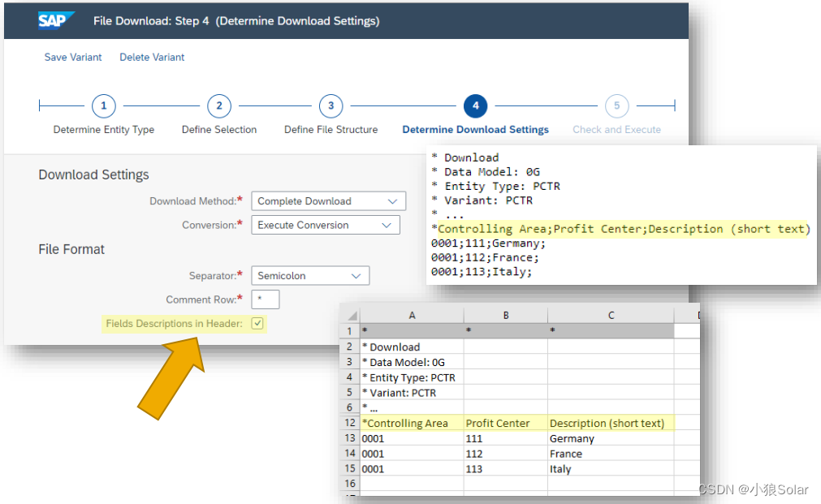The height and width of the screenshot is (504, 821).
Task: Click cell 'Germany' in spreadsheet
Action: [611, 438]
